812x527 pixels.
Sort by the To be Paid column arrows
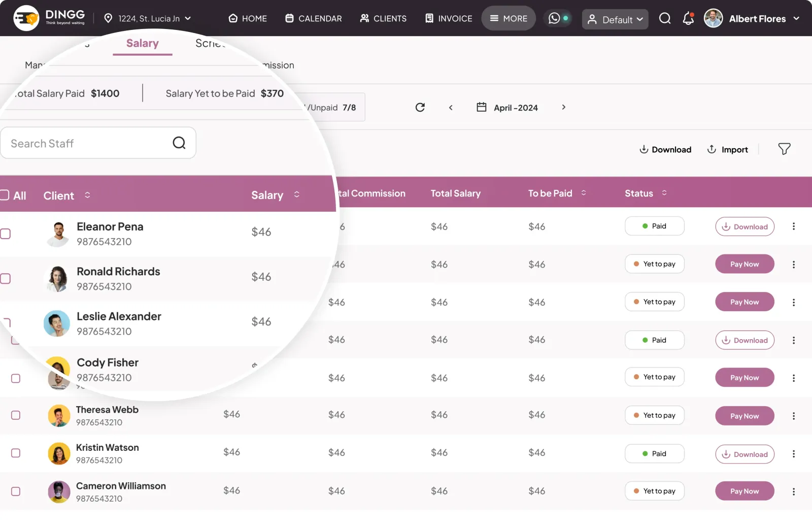pos(584,193)
